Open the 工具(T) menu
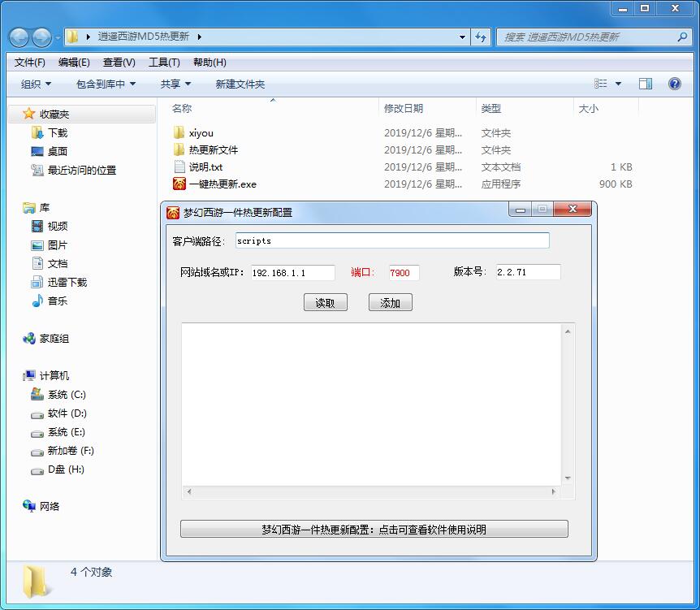Image resolution: width=700 pixels, height=610 pixels. (163, 63)
